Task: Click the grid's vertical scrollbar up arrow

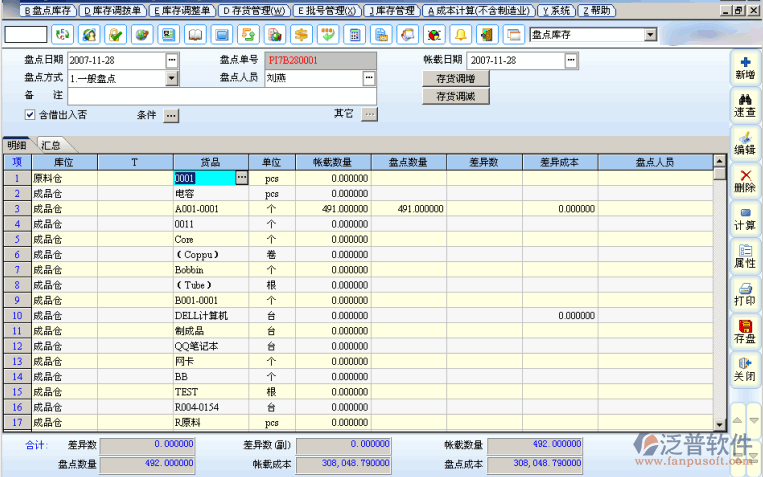Action: 719,161
